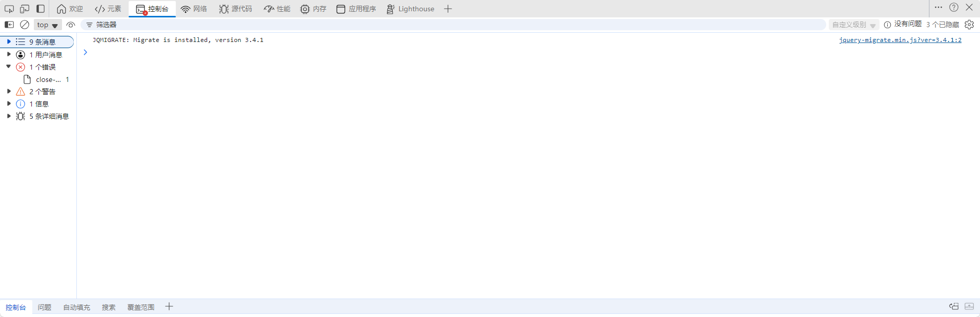Open the 应用程序 application tab
The image size is (980, 317).
click(356, 9)
